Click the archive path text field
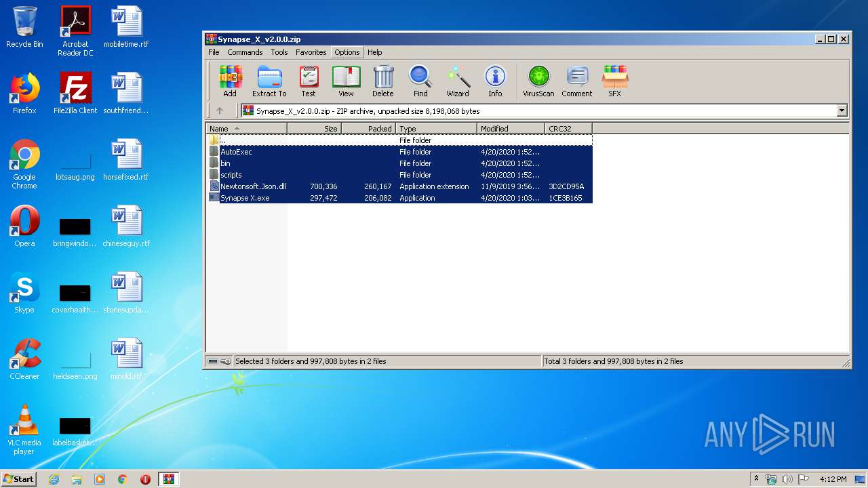This screenshot has width=868, height=488. click(x=539, y=110)
